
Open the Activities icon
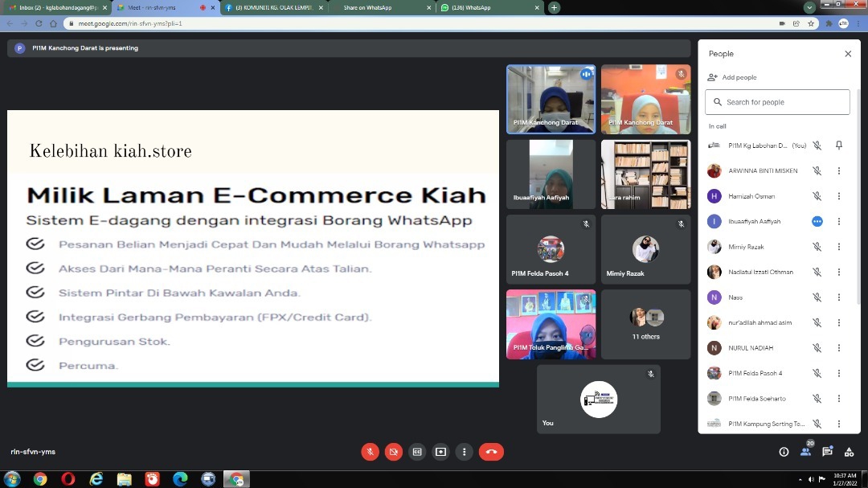[x=850, y=452]
